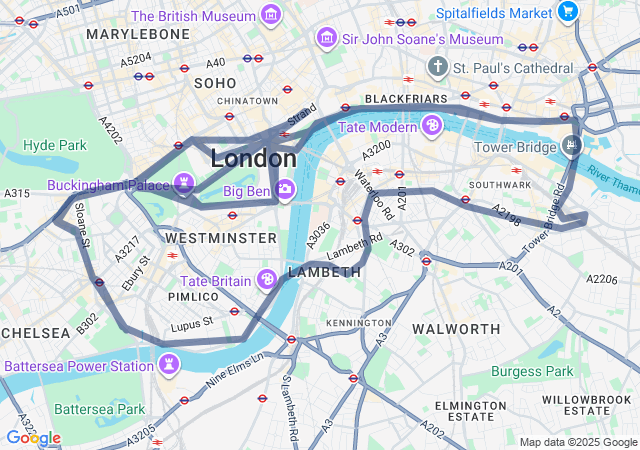Select the Battersea Park label
This screenshot has width=640, height=450.
100,409
